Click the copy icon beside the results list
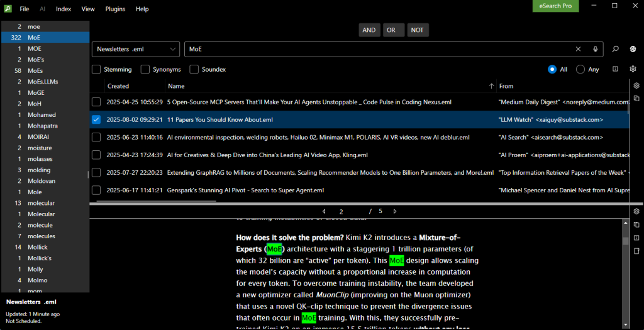 click(636, 99)
